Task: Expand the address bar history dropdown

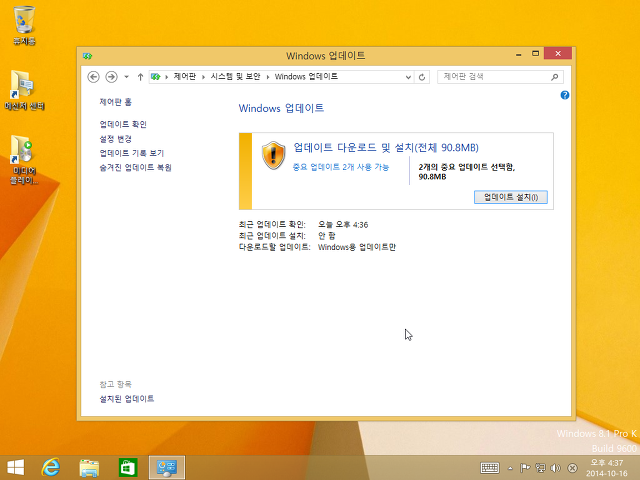Action: [x=408, y=77]
